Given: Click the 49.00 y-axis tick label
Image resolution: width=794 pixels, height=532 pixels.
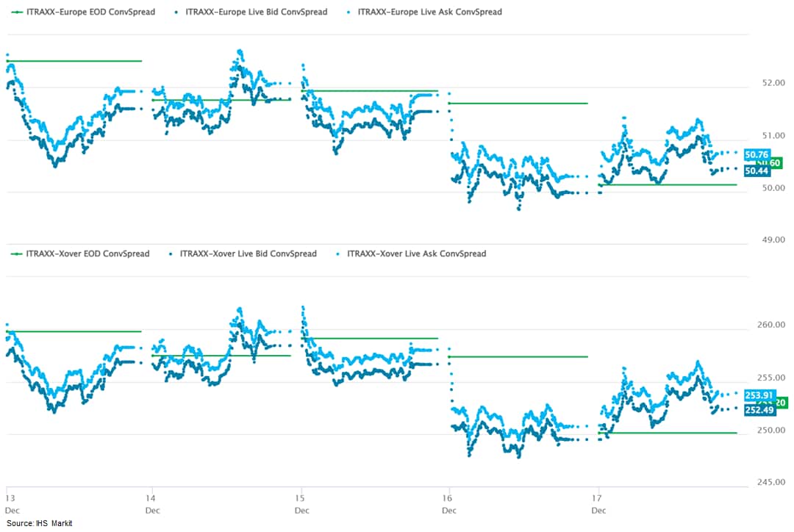Looking at the screenshot, I should 770,240.
